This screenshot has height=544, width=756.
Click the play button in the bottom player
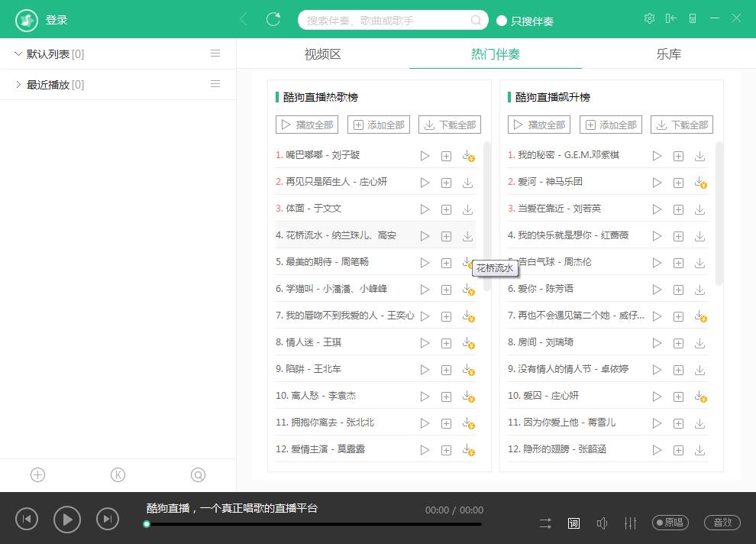[67, 520]
